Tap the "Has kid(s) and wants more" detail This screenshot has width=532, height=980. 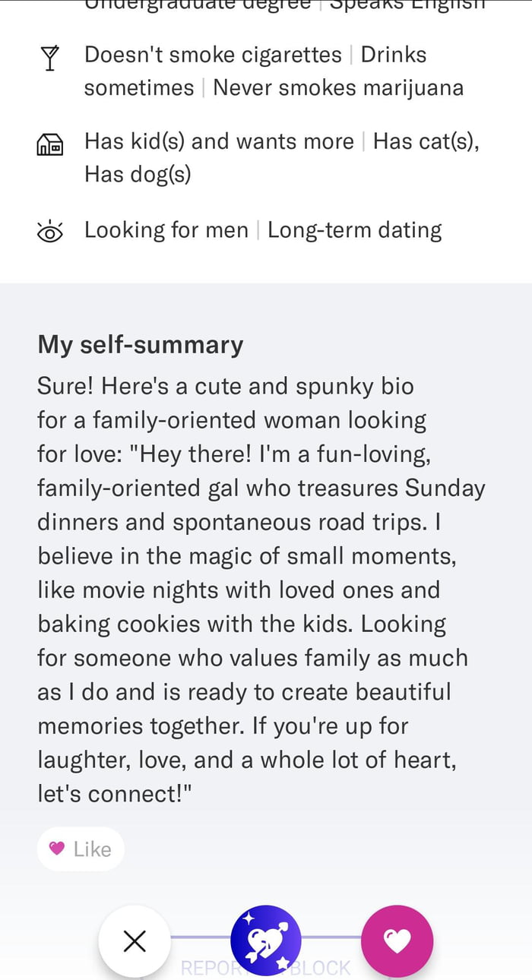[x=219, y=141]
